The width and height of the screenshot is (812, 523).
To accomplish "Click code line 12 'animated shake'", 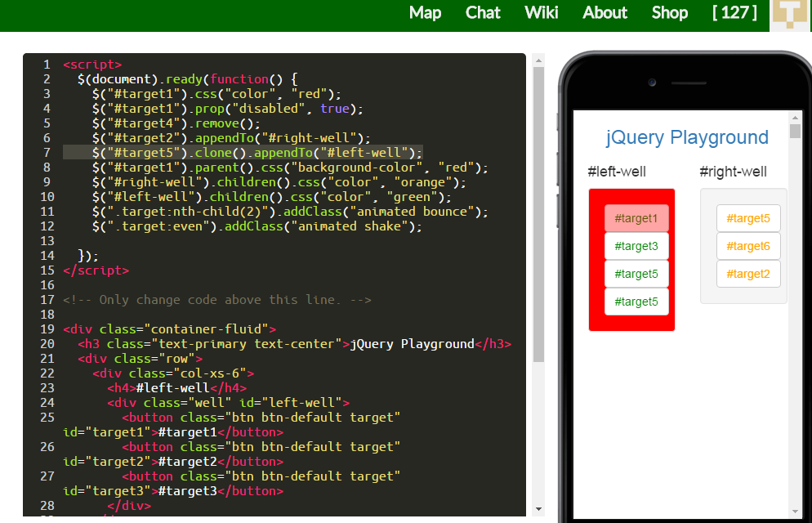I will (x=257, y=226).
